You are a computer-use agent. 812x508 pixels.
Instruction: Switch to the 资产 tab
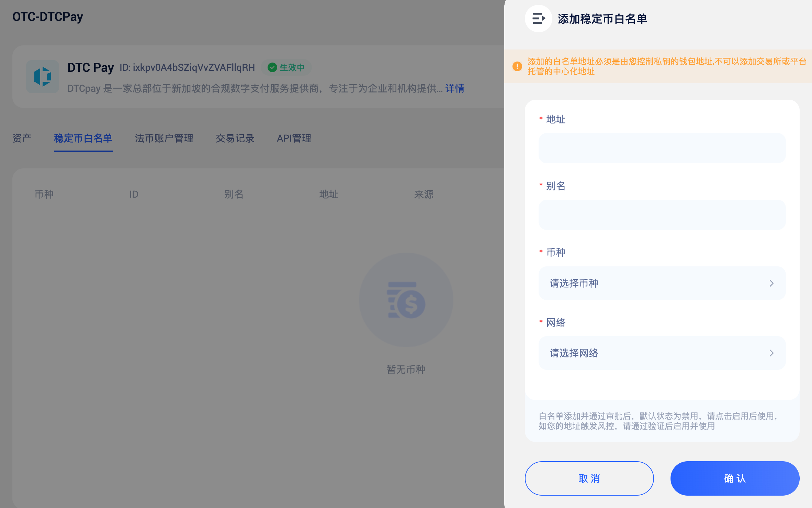22,138
